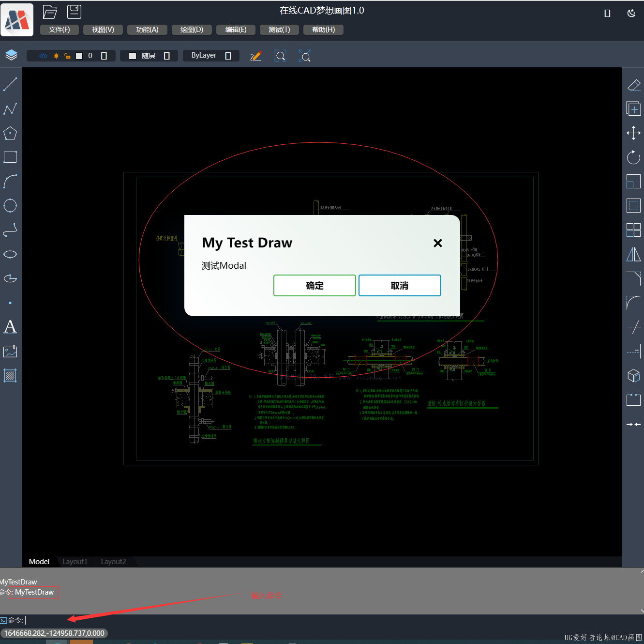Image resolution: width=644 pixels, height=644 pixels.
Task: Select the Fillet tool
Action: coord(634,303)
